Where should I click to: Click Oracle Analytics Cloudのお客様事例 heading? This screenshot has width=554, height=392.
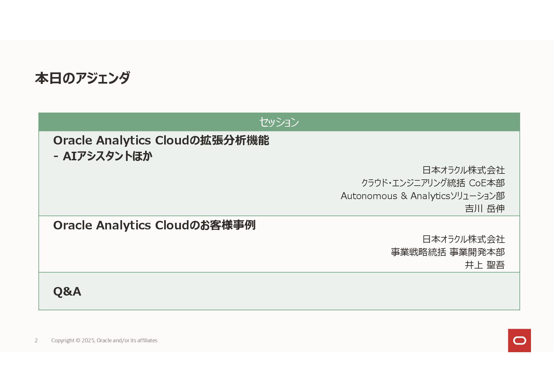(154, 225)
